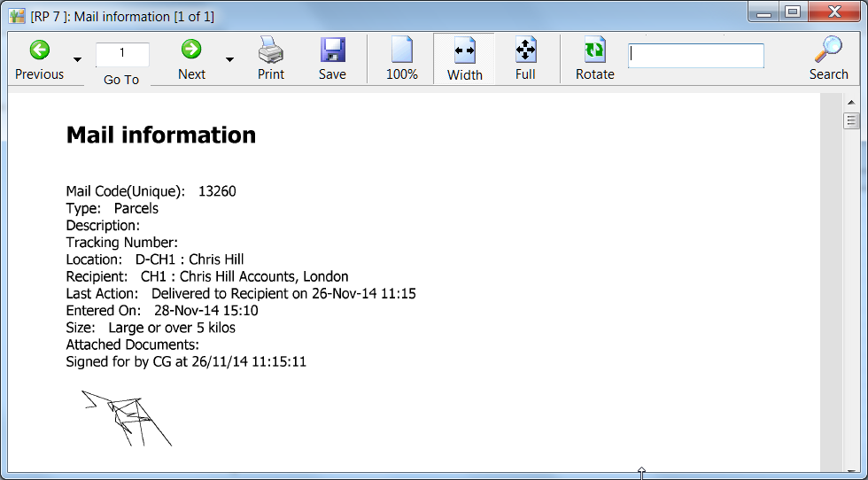Click the Go To page number field

(x=122, y=54)
